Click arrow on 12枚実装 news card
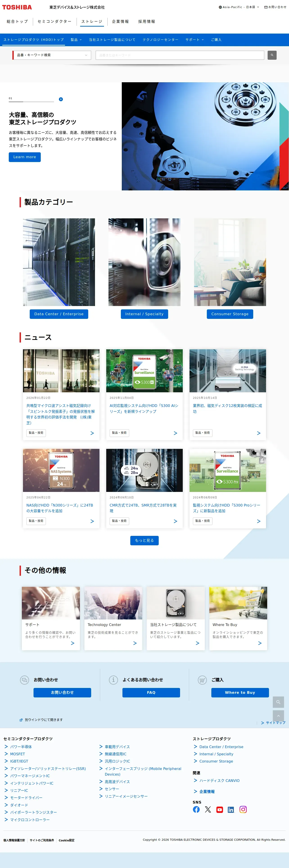Viewport: 289px width, 868px height. coord(259,433)
